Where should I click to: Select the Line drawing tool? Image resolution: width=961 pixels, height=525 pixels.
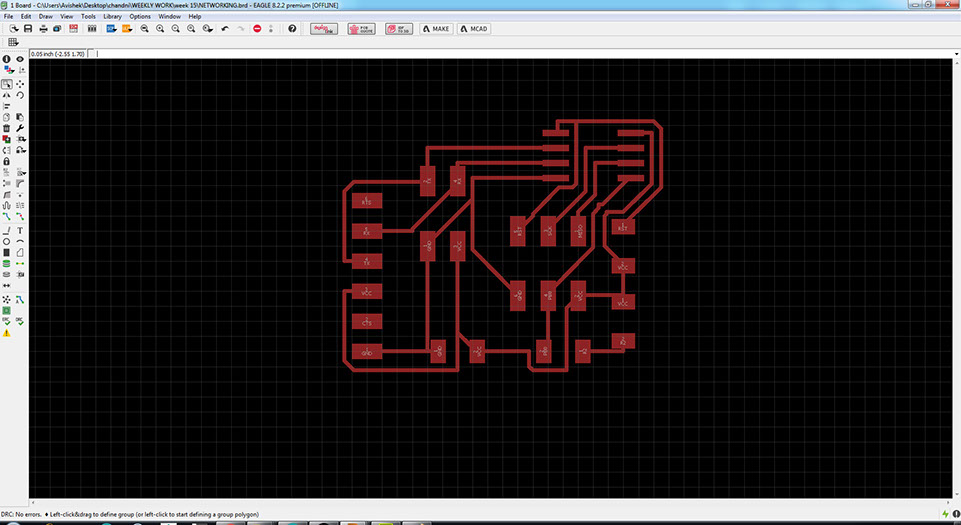pyautogui.click(x=6, y=231)
